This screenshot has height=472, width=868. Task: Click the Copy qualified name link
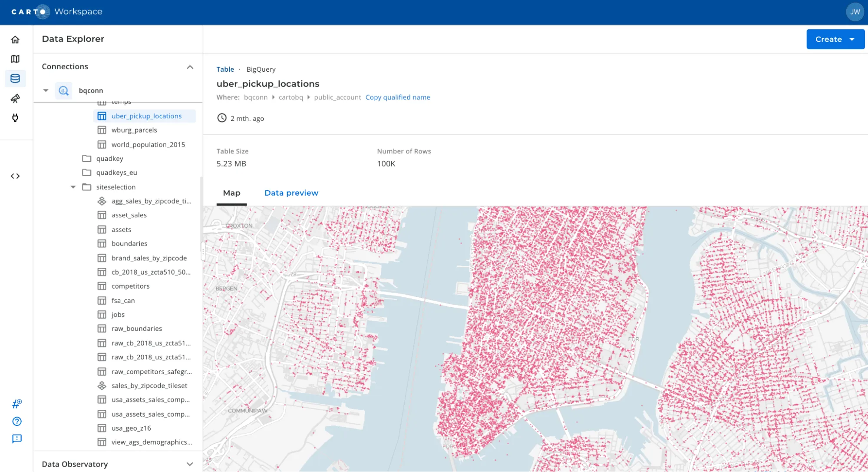point(397,97)
